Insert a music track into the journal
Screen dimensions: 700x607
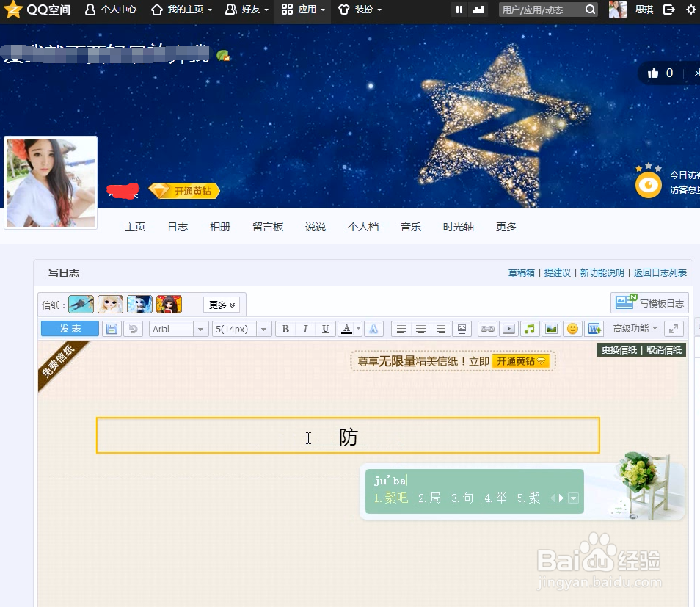529,329
